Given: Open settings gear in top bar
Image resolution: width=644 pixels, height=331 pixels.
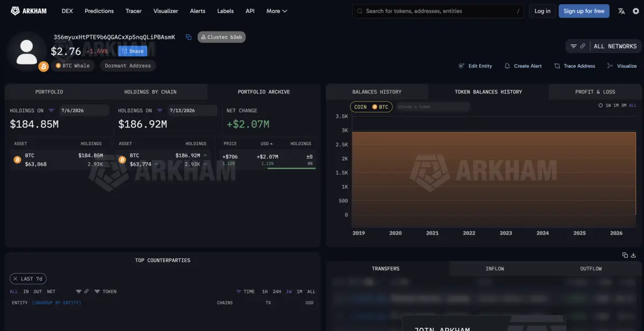Looking at the screenshot, I should pos(636,11).
